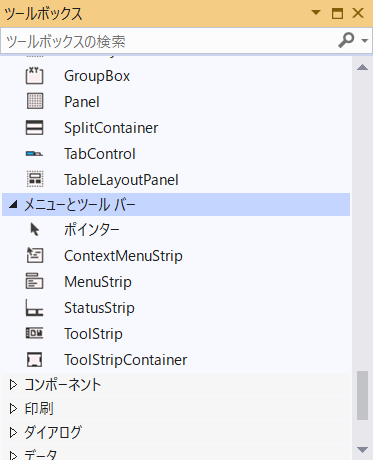Select the GroupBox control icon

pos(34,75)
